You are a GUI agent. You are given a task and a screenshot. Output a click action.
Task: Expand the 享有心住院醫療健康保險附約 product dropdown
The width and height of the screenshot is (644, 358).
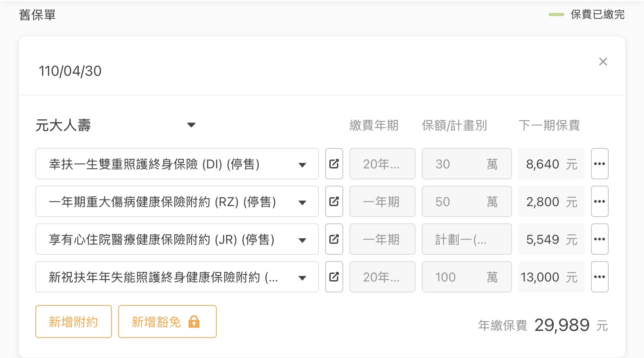302,240
